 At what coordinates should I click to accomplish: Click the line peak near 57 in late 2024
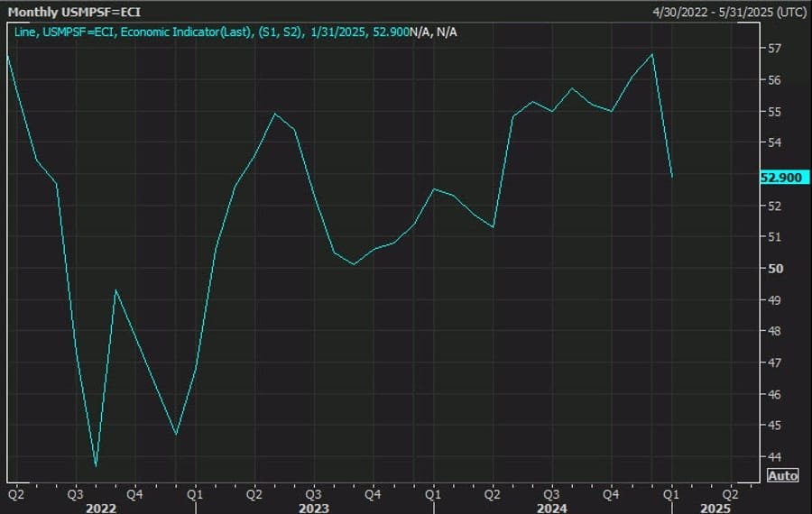tap(651, 55)
